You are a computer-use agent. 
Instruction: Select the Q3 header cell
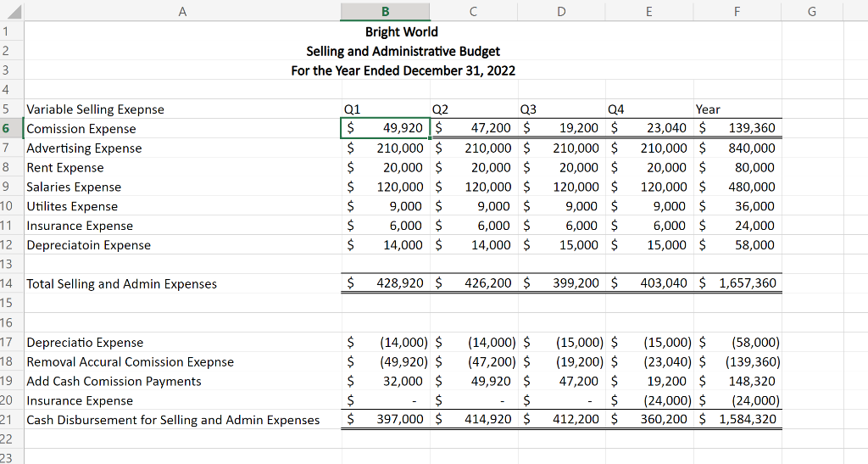pos(561,109)
